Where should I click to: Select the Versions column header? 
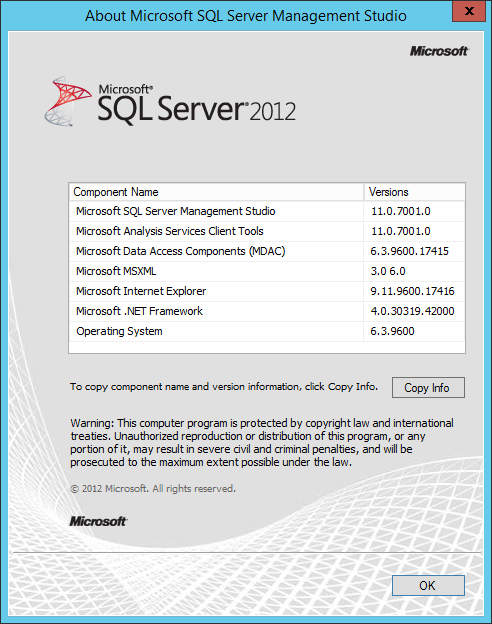point(414,192)
